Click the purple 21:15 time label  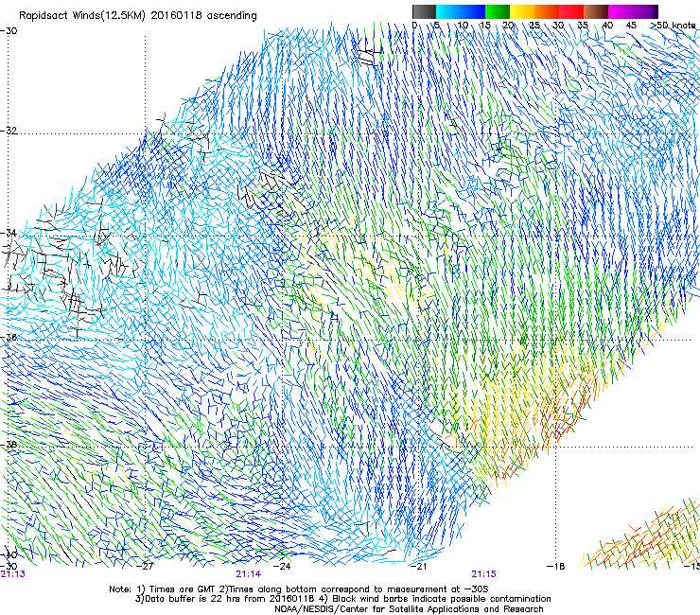click(x=484, y=574)
